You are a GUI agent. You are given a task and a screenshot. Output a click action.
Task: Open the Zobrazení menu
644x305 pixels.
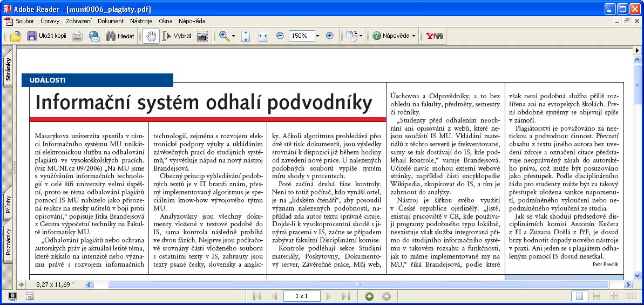click(79, 22)
